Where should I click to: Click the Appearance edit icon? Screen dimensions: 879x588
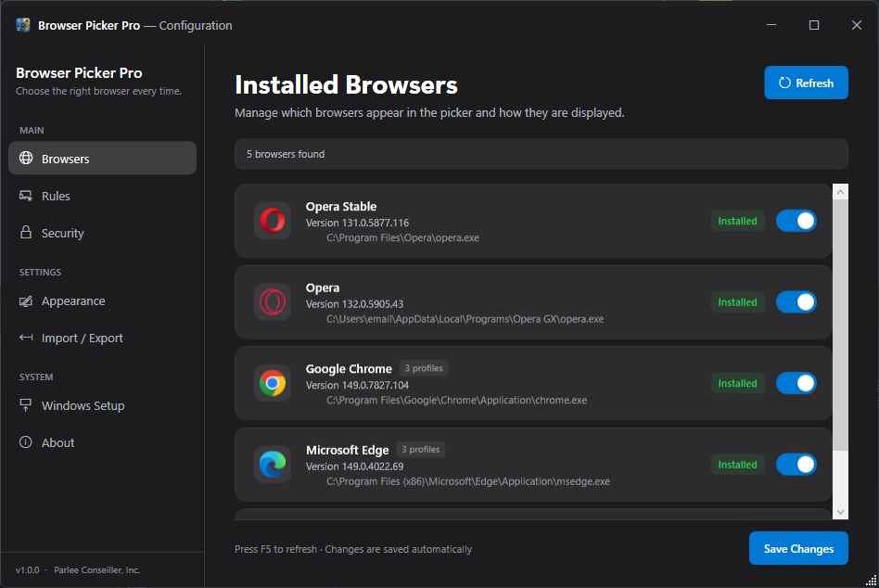tap(26, 301)
